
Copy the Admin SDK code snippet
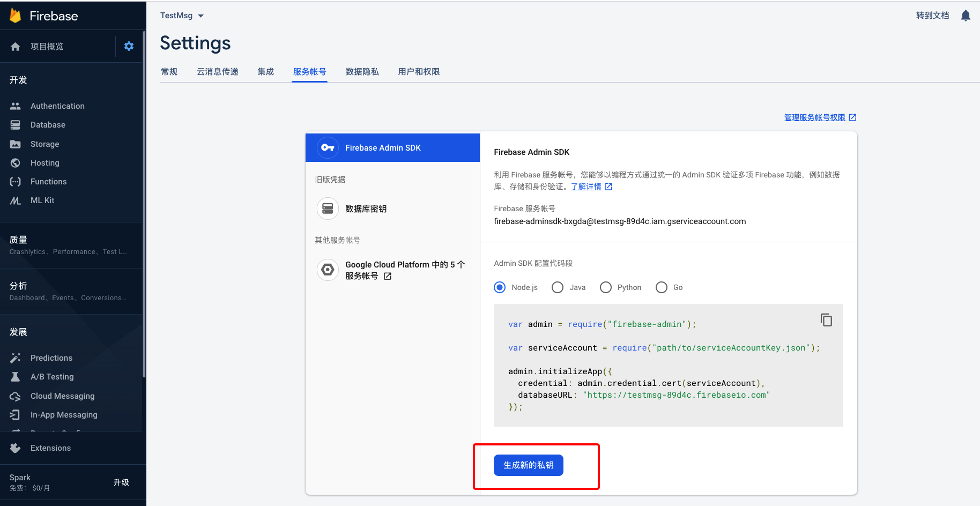click(x=826, y=319)
